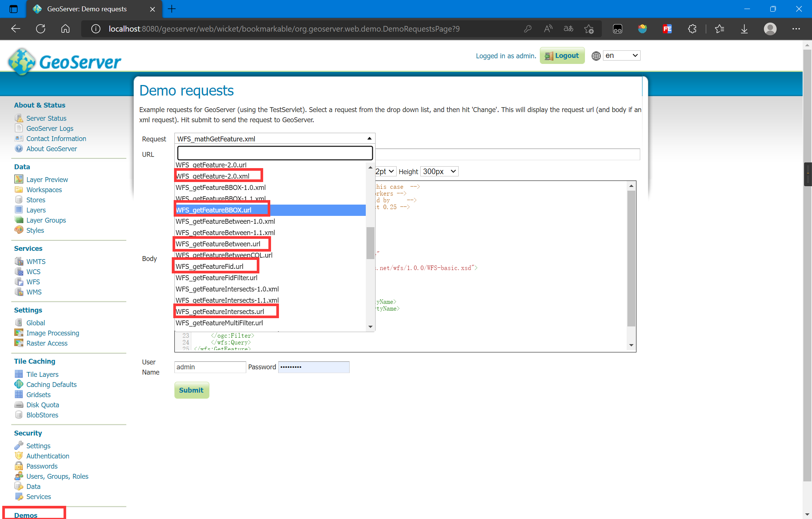Click the Logout button
This screenshot has height=519, width=812.
point(562,56)
